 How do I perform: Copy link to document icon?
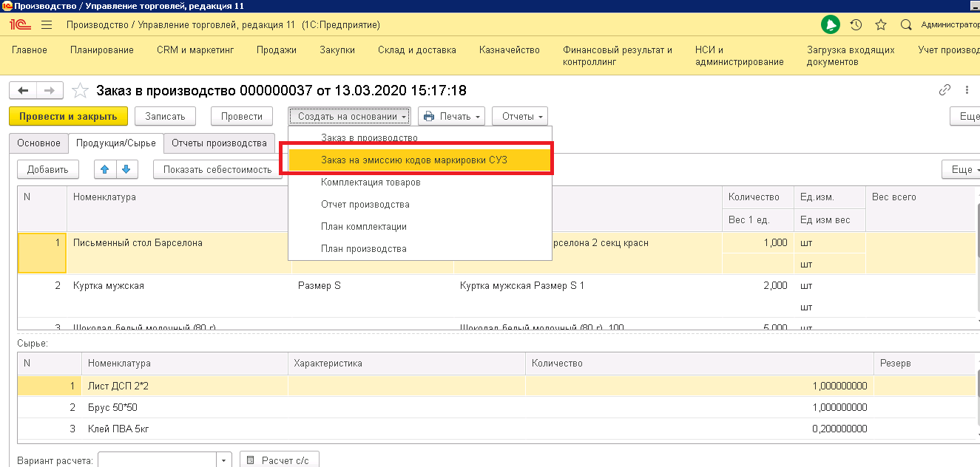point(944,90)
